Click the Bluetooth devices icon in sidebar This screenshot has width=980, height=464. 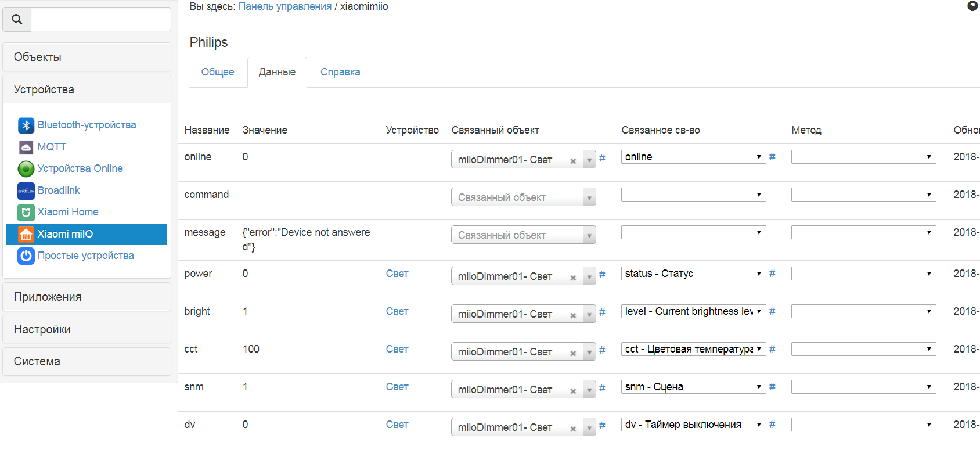click(x=26, y=125)
